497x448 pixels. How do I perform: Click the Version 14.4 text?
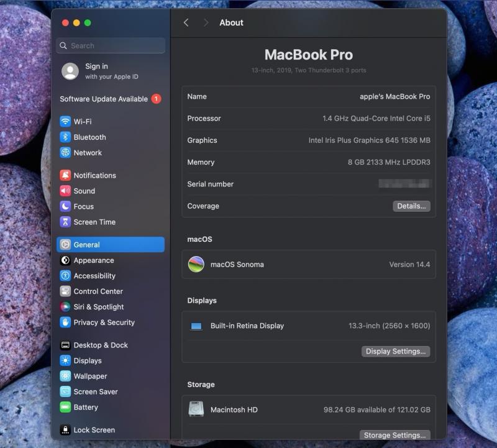pos(409,265)
